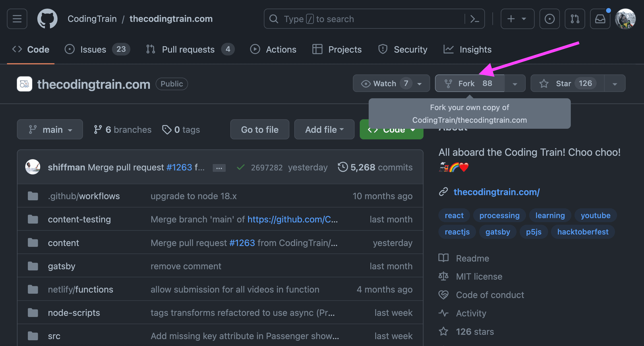Click the commit status checkmark icon
The height and width of the screenshot is (346, 644).
click(241, 167)
